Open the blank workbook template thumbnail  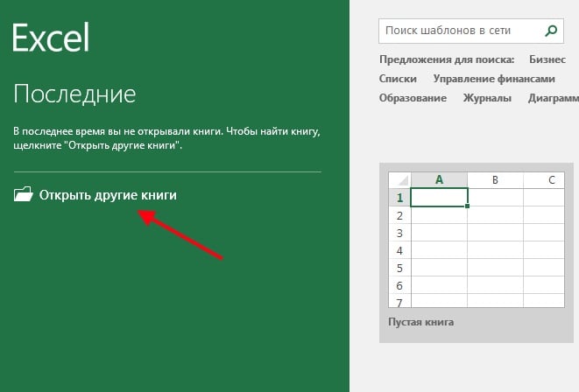point(476,240)
